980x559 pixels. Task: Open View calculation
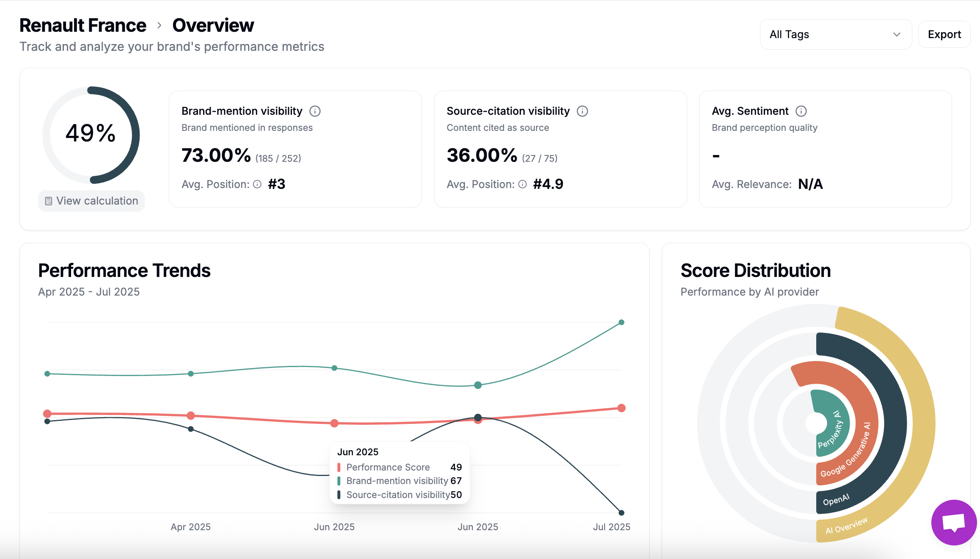point(91,201)
